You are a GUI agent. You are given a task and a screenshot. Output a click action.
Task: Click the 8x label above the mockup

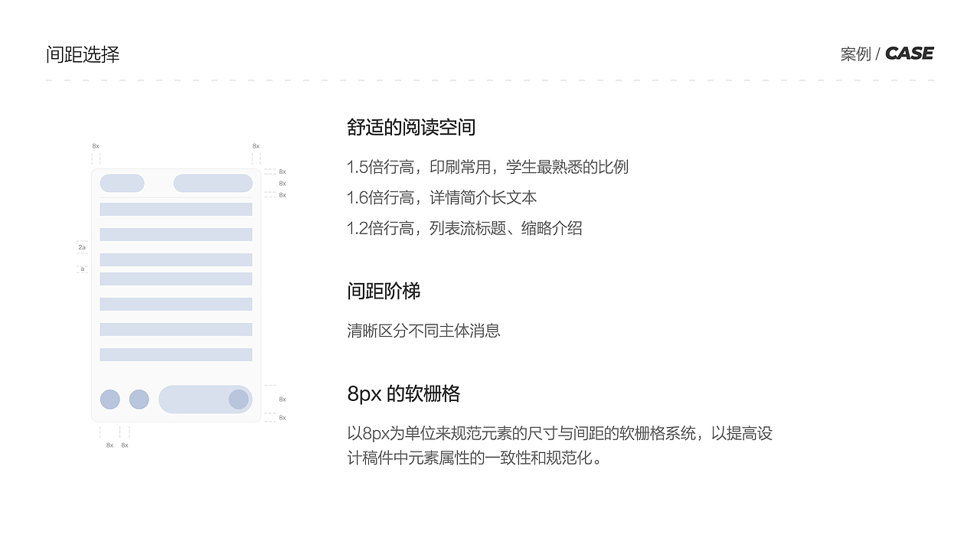click(x=95, y=145)
